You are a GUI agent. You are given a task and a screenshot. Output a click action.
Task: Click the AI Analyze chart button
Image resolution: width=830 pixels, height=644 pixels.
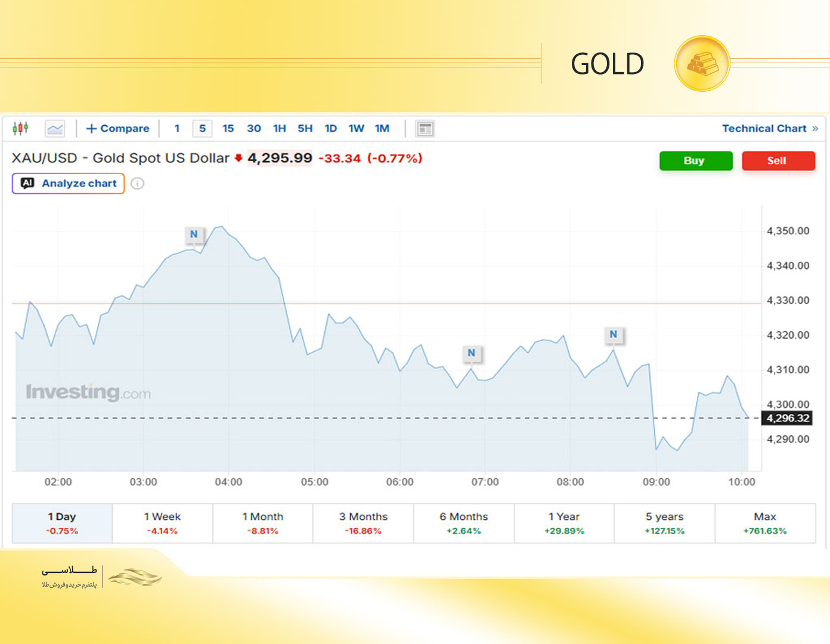pos(68,184)
